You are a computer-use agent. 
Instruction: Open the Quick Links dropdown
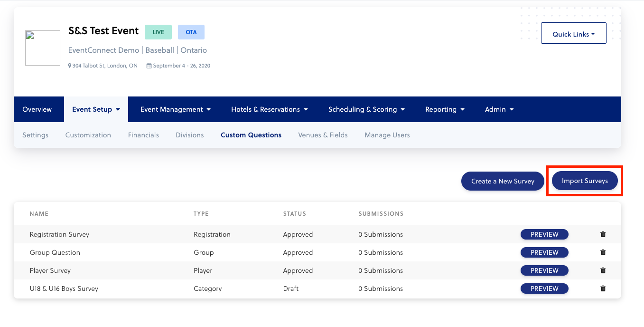click(x=574, y=33)
